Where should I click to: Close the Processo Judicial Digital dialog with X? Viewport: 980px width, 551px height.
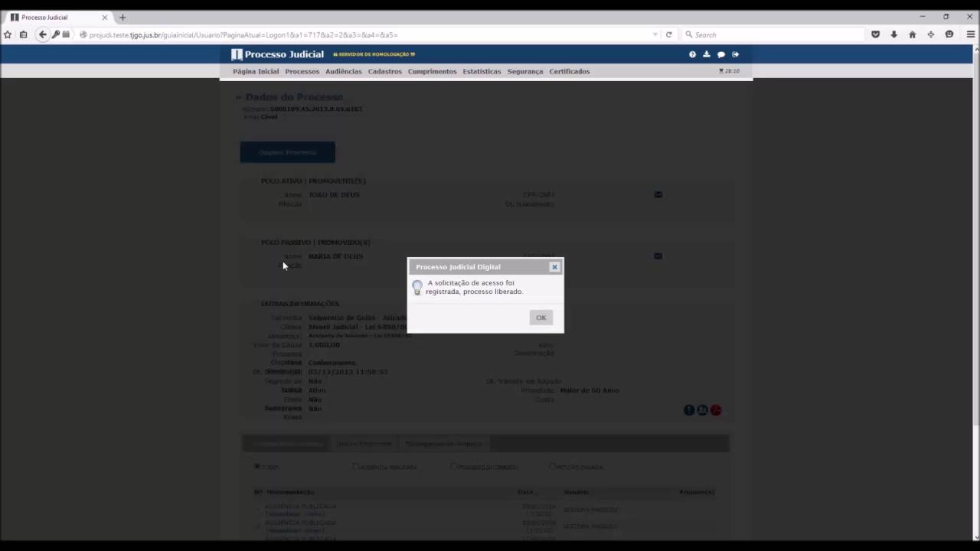pos(554,267)
